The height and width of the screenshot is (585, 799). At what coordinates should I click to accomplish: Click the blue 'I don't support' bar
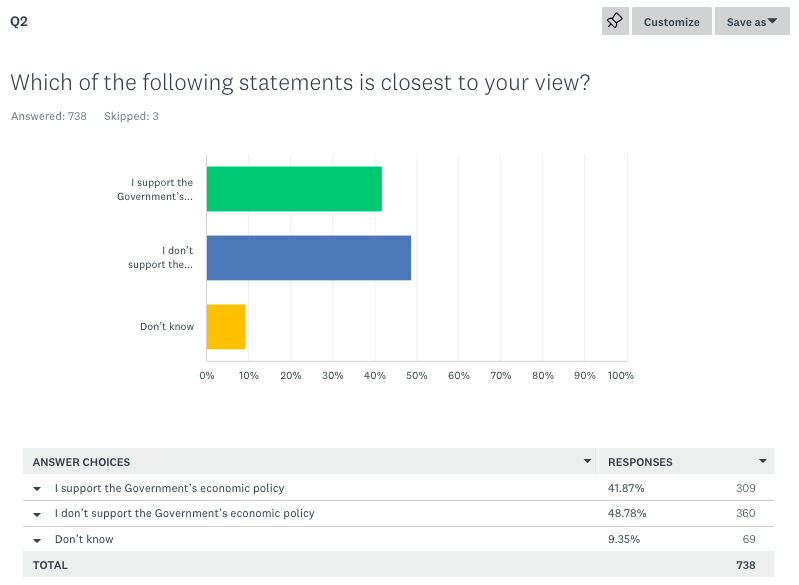tap(308, 258)
